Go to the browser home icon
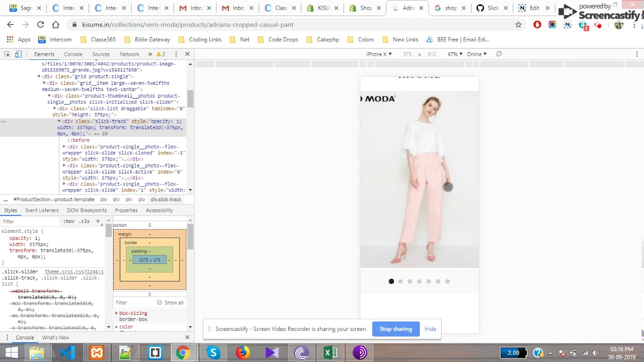This screenshot has height=362, width=644. pyautogui.click(x=55, y=24)
